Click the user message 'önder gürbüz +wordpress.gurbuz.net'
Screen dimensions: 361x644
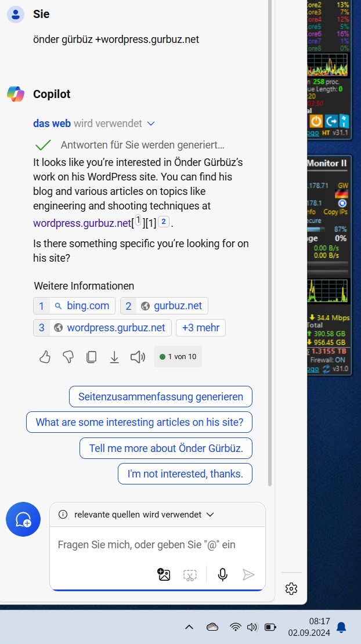[x=116, y=39]
